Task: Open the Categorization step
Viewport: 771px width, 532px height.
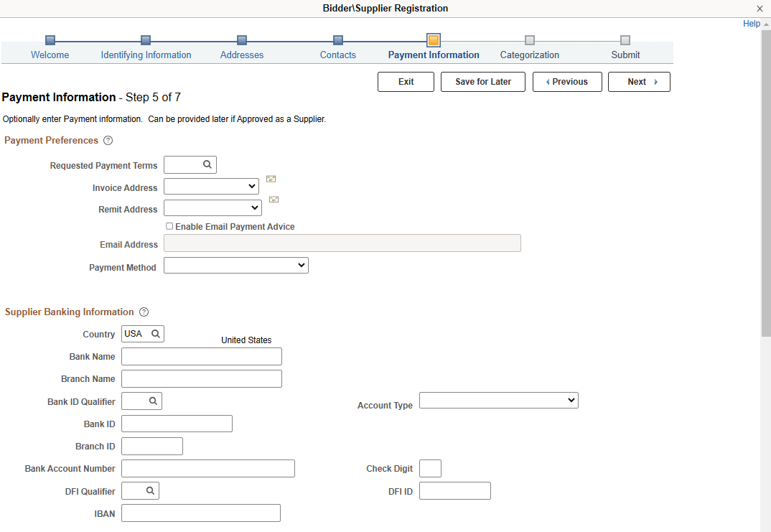Action: [529, 55]
